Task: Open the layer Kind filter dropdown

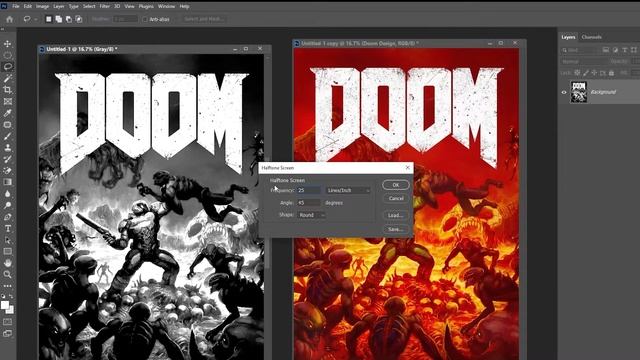Action: tap(579, 50)
